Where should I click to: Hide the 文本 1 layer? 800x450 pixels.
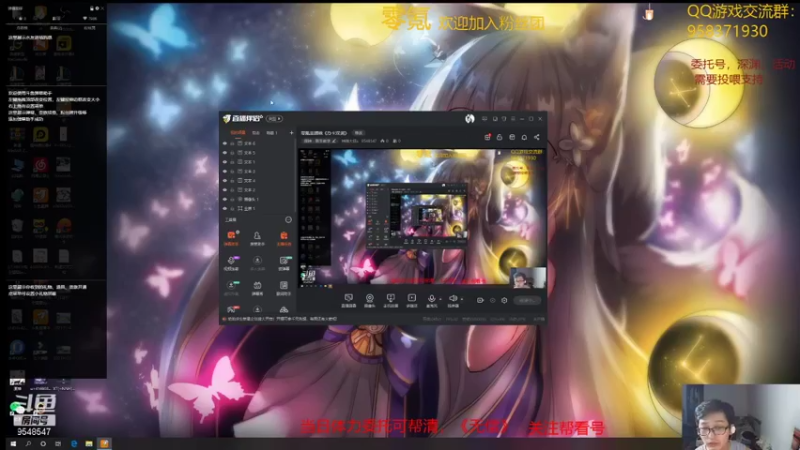(x=225, y=162)
